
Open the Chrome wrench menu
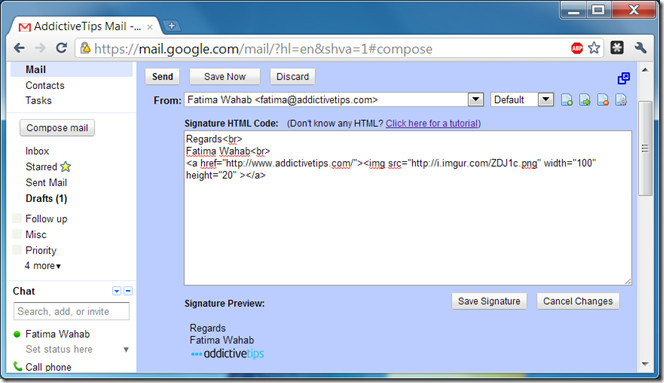pos(640,48)
